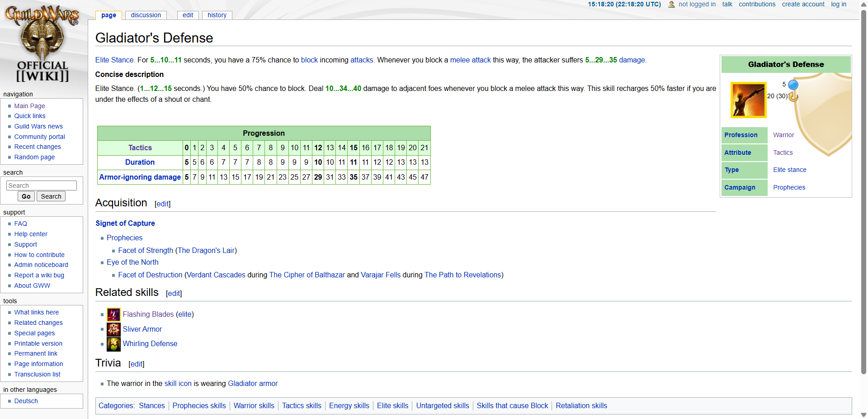Open How to contribute link

point(39,255)
